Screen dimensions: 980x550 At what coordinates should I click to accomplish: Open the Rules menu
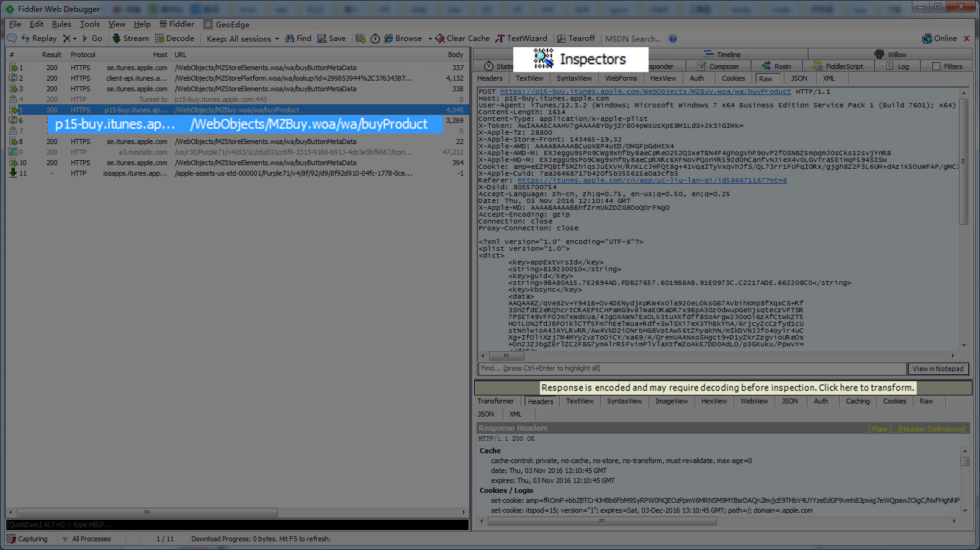point(61,24)
